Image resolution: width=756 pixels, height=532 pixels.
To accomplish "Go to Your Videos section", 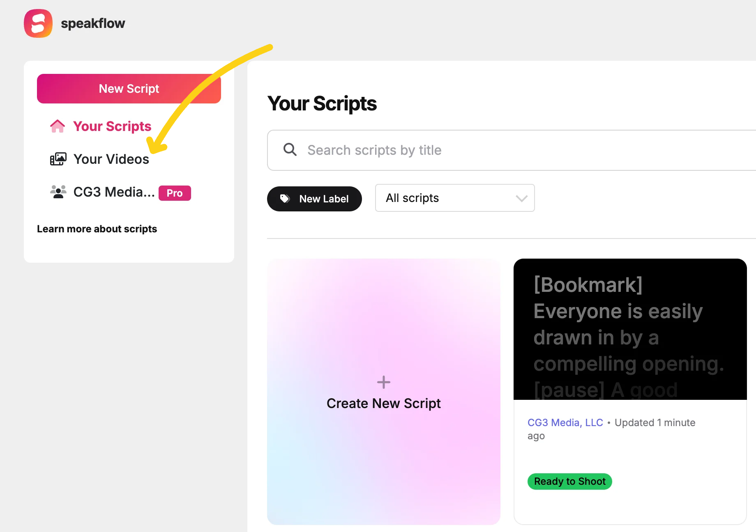I will tap(111, 159).
